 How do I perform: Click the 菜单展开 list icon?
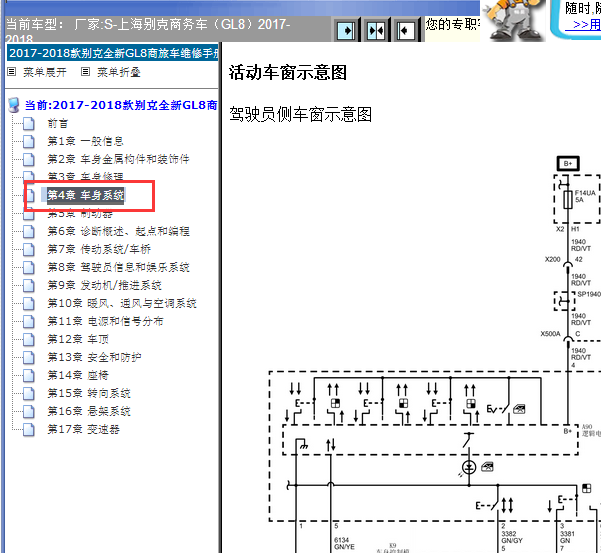tap(11, 72)
